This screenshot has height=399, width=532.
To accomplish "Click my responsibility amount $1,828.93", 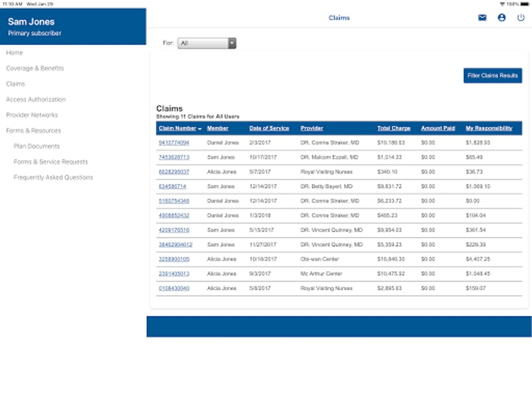I will [x=478, y=143].
